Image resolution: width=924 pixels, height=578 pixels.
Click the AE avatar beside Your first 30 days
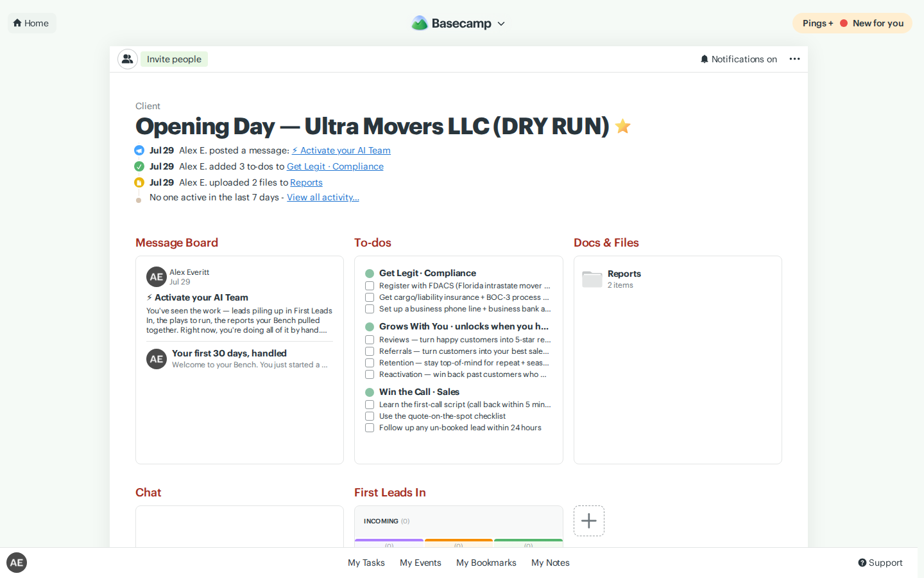(x=157, y=359)
